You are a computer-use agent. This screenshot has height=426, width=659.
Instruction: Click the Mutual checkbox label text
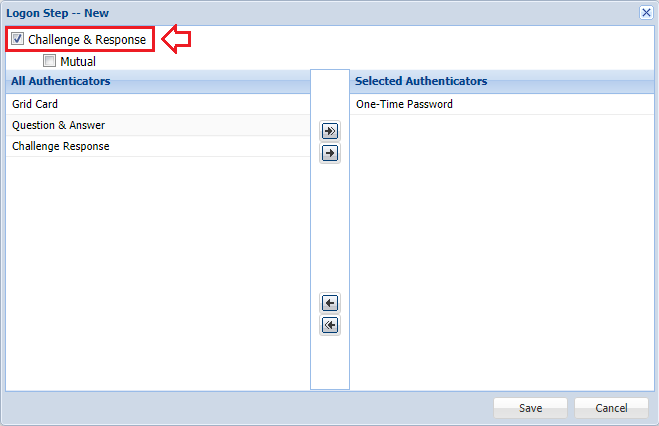pos(78,62)
